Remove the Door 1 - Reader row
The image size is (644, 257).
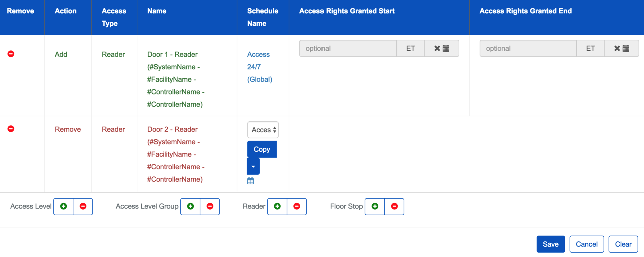point(11,54)
